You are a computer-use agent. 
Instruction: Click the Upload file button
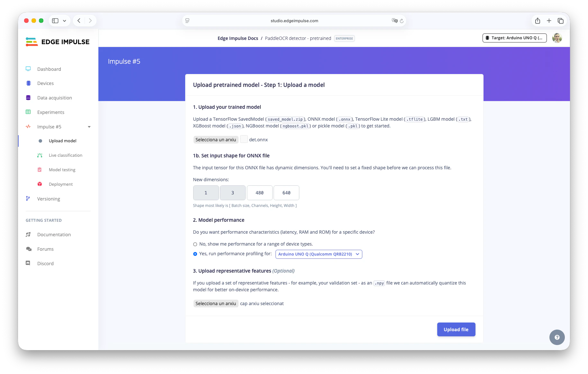(456, 329)
